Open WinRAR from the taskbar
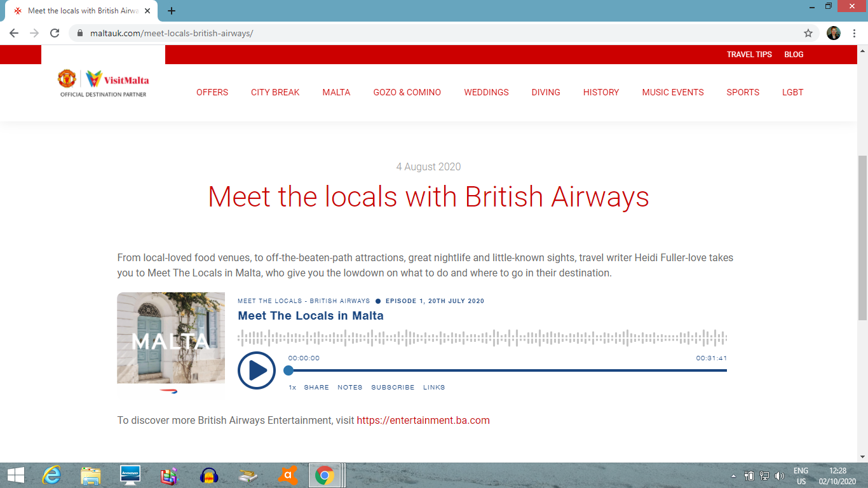 tap(170, 475)
